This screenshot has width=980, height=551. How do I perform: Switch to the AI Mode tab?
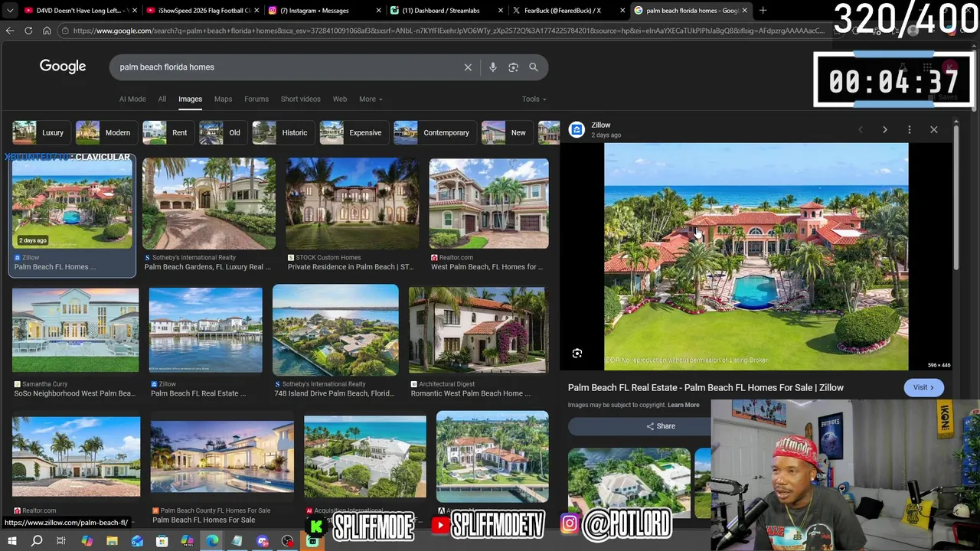click(132, 99)
